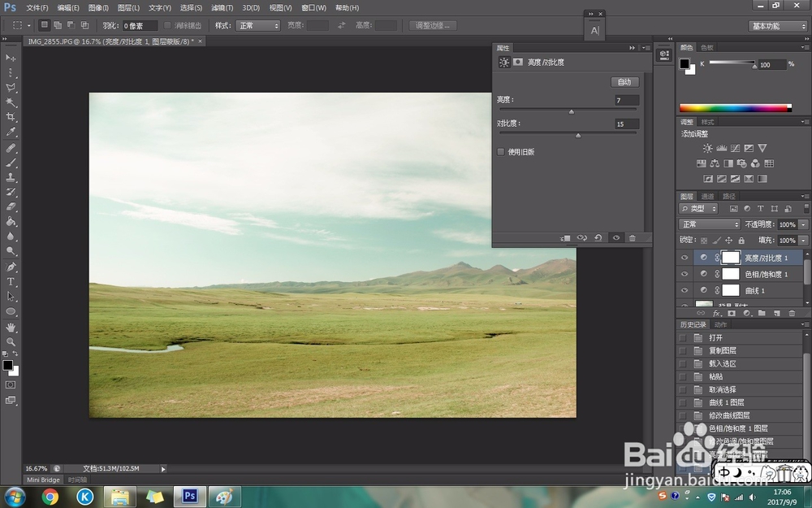This screenshot has height=508, width=812.
Task: Open the 填充 fill dropdown arrow
Action: tap(803, 241)
